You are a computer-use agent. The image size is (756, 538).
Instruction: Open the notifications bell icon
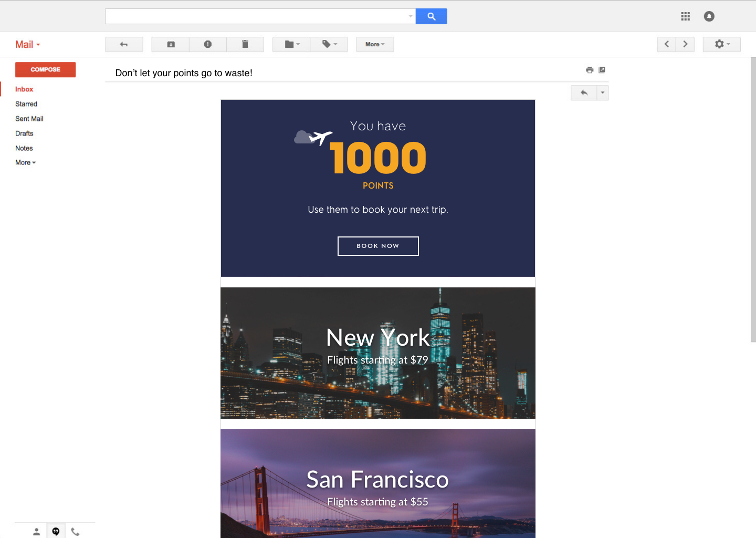709,16
